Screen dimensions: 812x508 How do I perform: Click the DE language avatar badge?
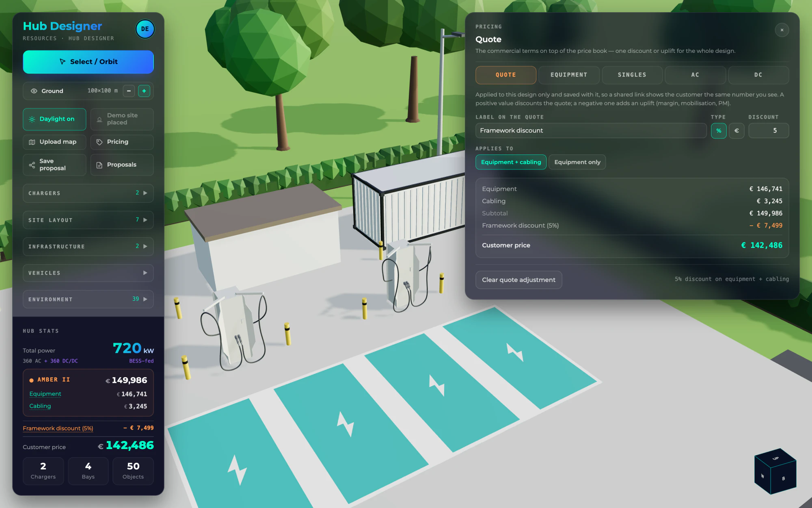click(145, 29)
